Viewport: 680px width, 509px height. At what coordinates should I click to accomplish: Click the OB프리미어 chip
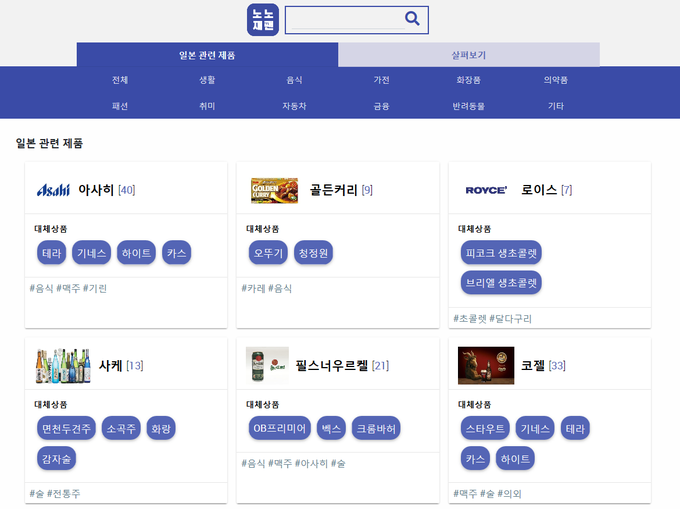tap(280, 428)
